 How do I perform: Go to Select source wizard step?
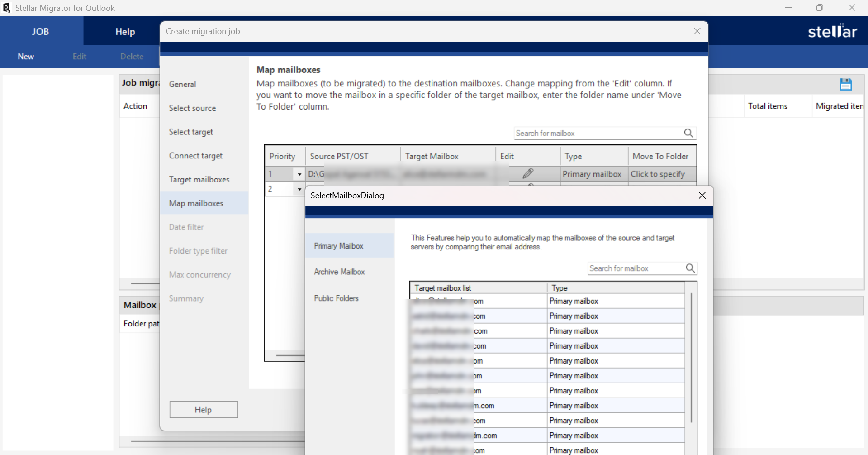click(x=192, y=108)
